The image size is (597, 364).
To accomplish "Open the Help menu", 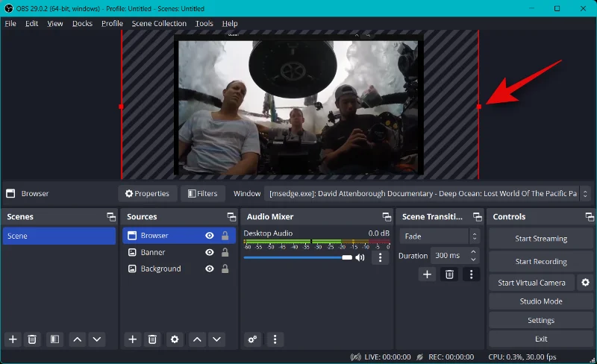I will 230,23.
